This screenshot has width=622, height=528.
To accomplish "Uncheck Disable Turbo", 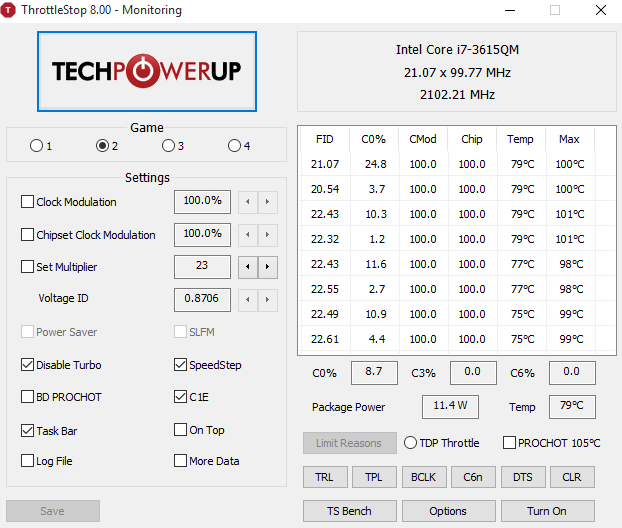I will tap(27, 365).
